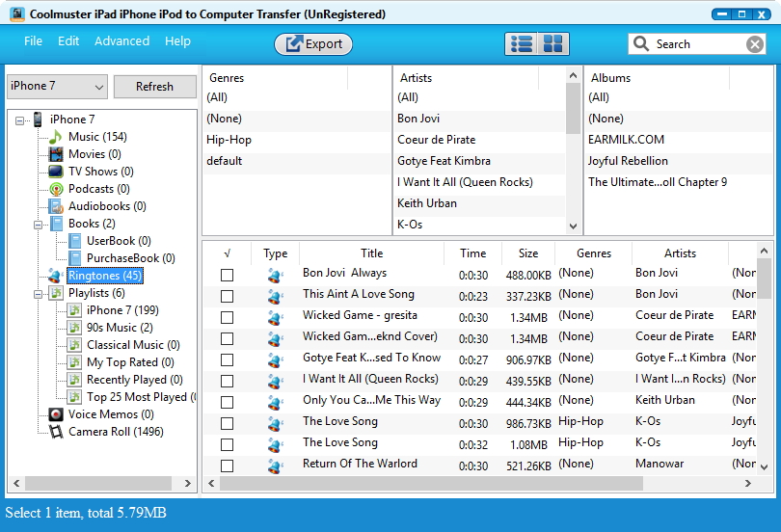Switch to thumbnail grid view icon
The height and width of the screenshot is (532, 781).
coord(552,43)
